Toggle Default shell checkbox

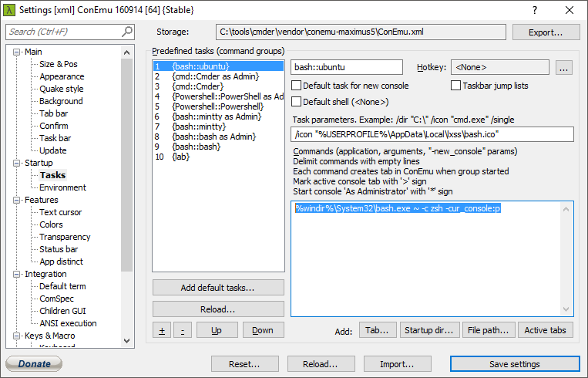(296, 102)
